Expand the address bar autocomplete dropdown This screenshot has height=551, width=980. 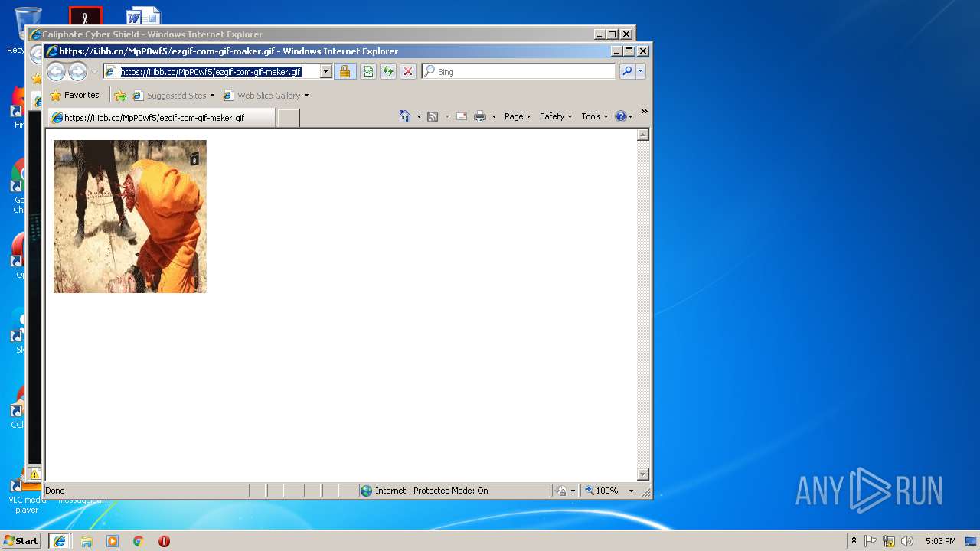click(325, 72)
